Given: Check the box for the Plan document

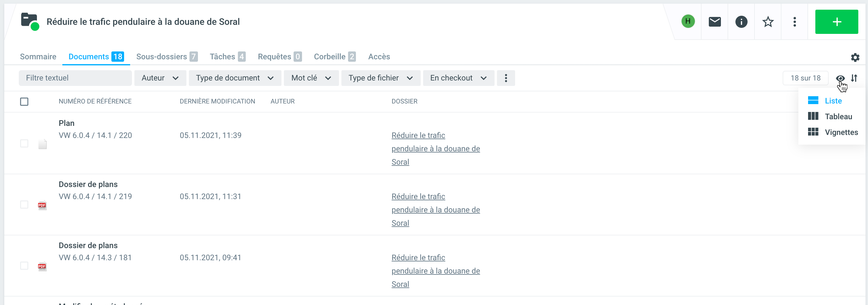Looking at the screenshot, I should [24, 143].
